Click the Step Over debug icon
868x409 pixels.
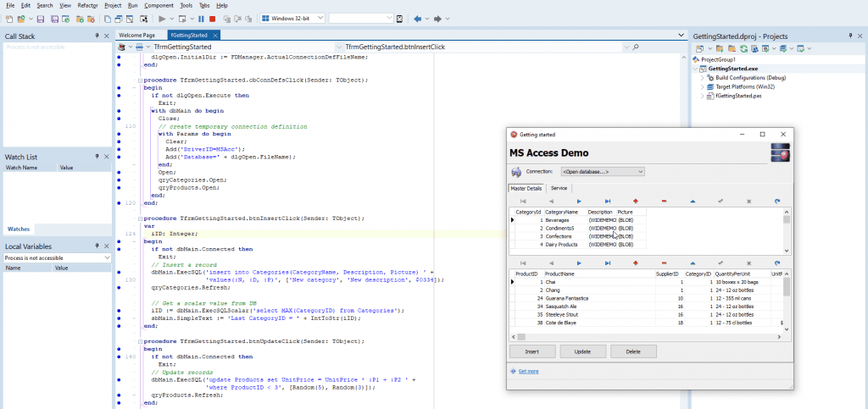tap(237, 19)
